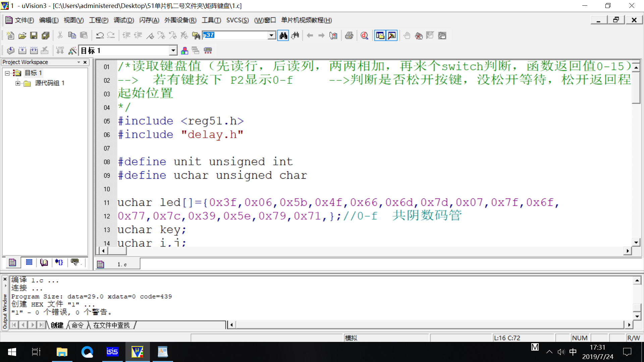Save all files with the multi-disk icon
The height and width of the screenshot is (362, 644).
click(x=45, y=36)
